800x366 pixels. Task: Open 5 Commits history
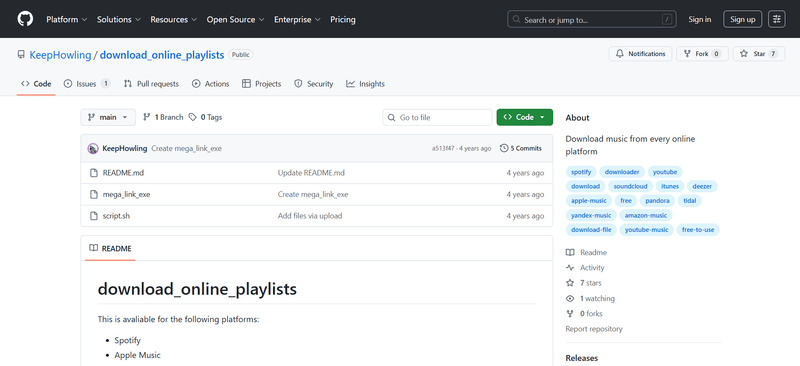tap(521, 149)
